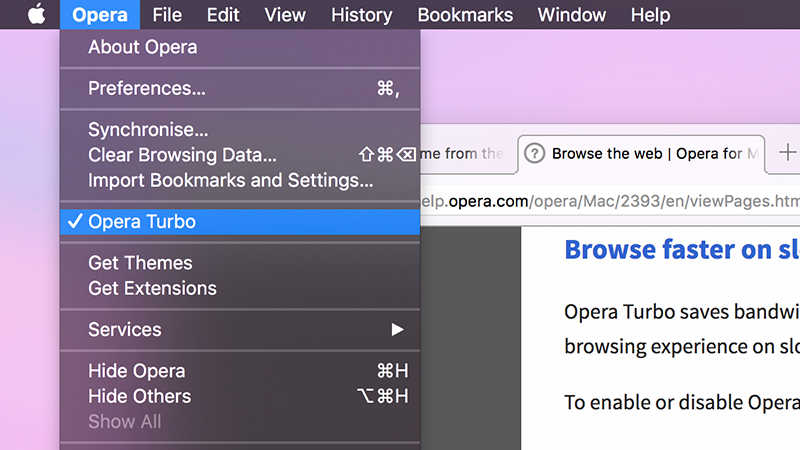Select Get Themes

(x=240, y=263)
